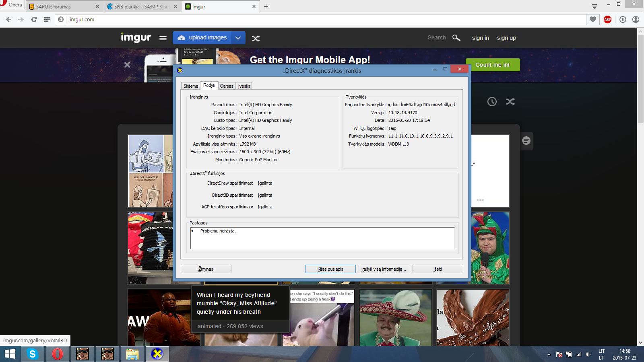Click the gallery random mode icon

510,101
